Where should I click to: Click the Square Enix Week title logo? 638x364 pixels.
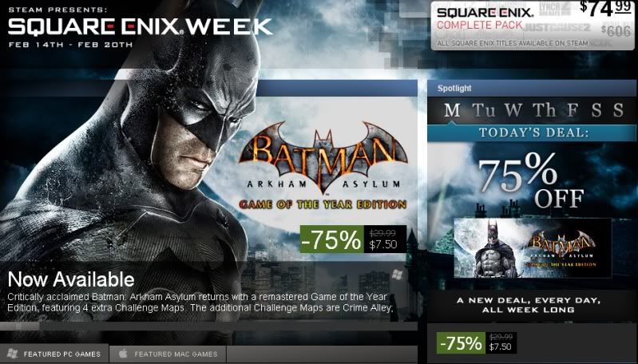140,26
